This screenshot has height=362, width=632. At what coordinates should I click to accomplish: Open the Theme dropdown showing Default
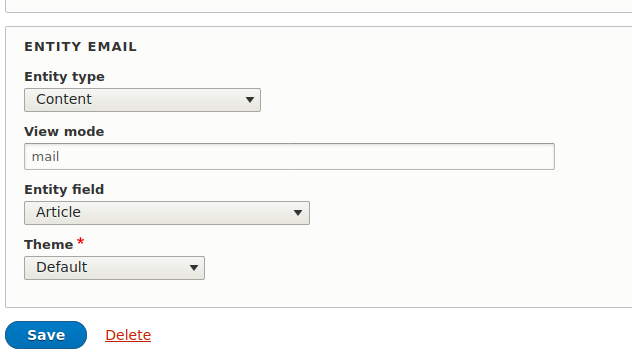tap(114, 268)
